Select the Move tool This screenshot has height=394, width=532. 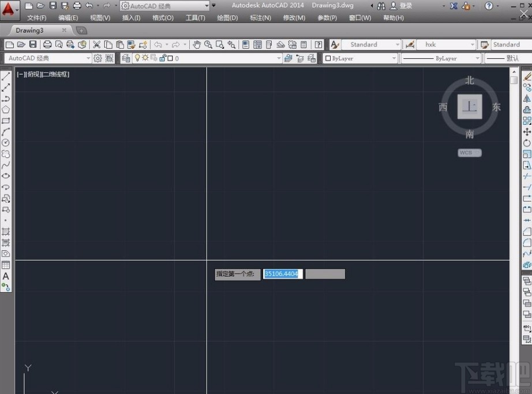(x=527, y=132)
